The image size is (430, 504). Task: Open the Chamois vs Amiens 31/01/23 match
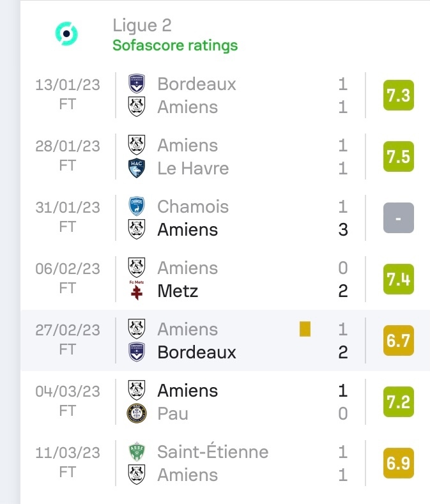click(225, 218)
